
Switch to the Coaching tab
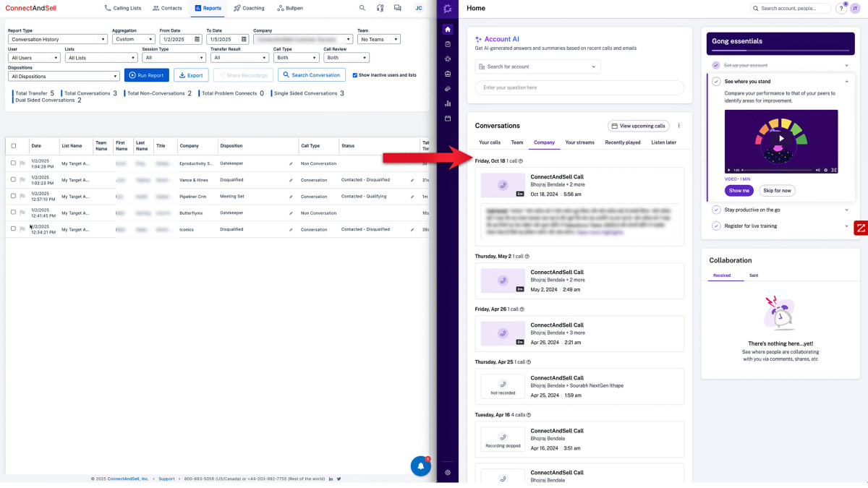point(248,8)
